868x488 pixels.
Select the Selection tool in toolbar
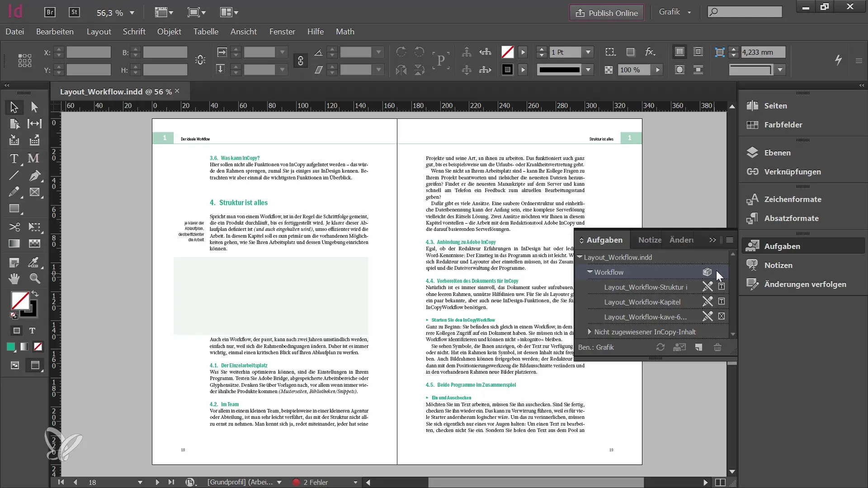tap(14, 106)
